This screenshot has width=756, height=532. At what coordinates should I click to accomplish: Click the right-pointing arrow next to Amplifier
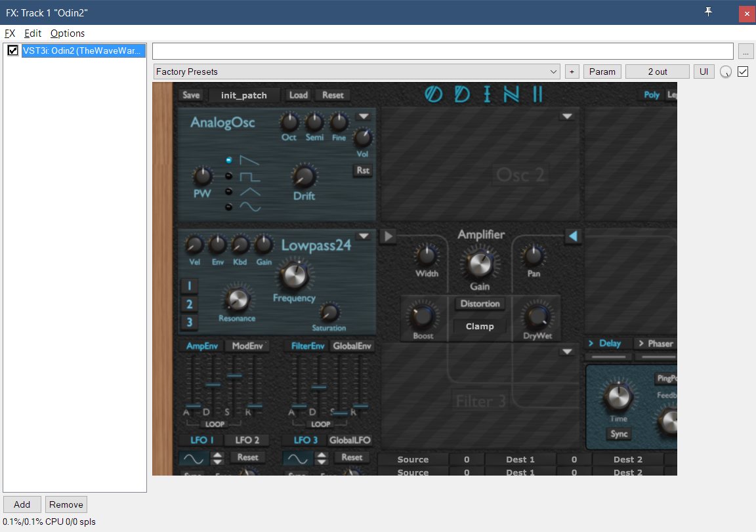(x=388, y=236)
